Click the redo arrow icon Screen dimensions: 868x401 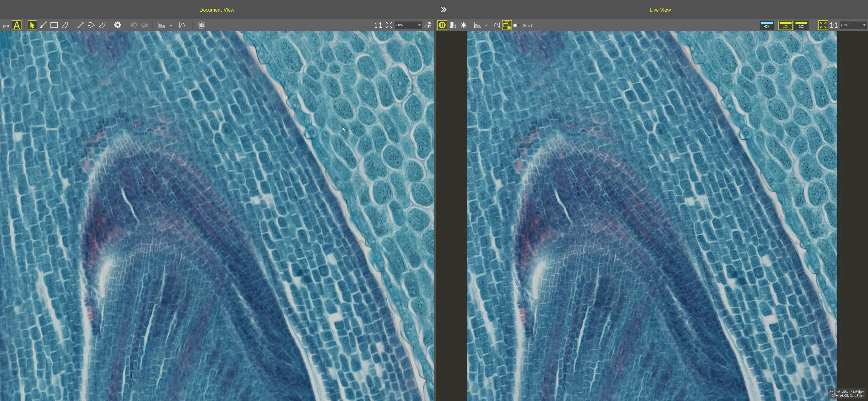(145, 25)
